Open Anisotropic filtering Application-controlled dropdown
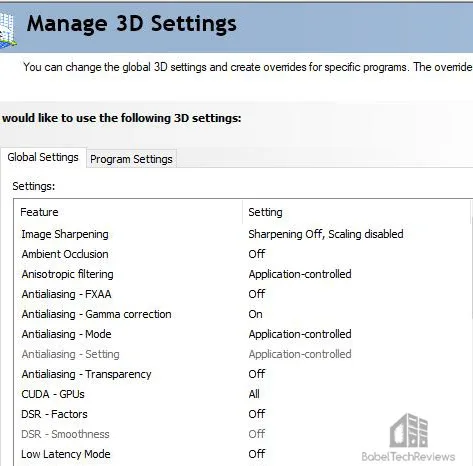The image size is (473, 466). (300, 274)
